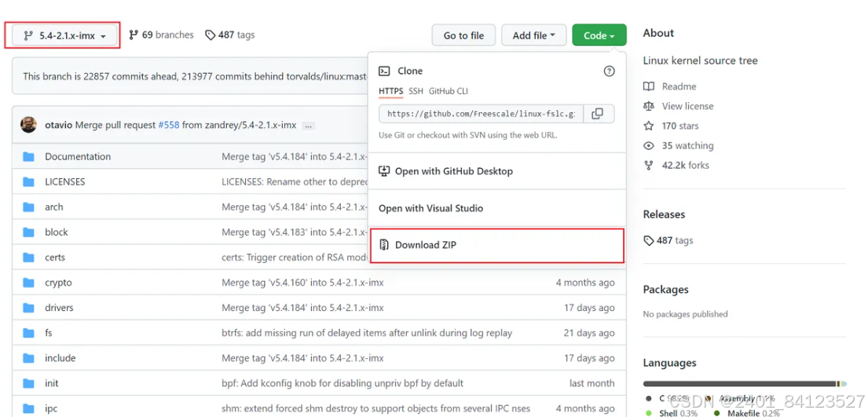The image size is (868, 417).
Task: Click the fs folder icon
Action: click(x=29, y=333)
